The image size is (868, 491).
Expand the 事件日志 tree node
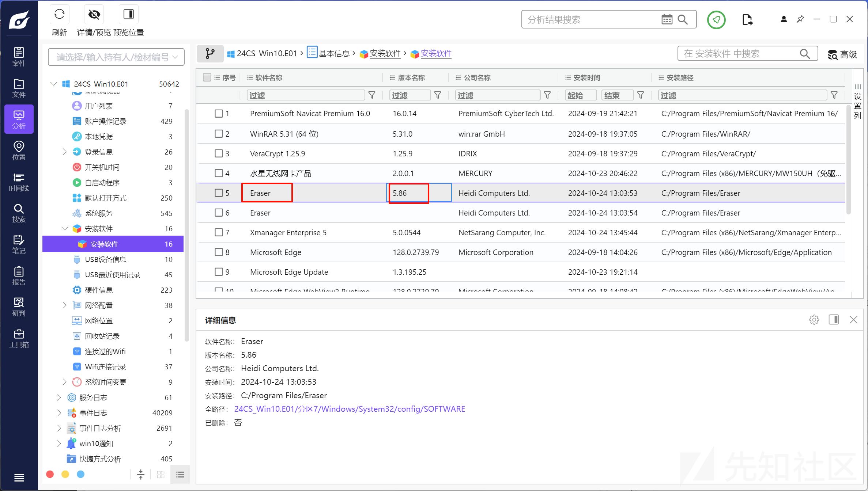(x=59, y=413)
